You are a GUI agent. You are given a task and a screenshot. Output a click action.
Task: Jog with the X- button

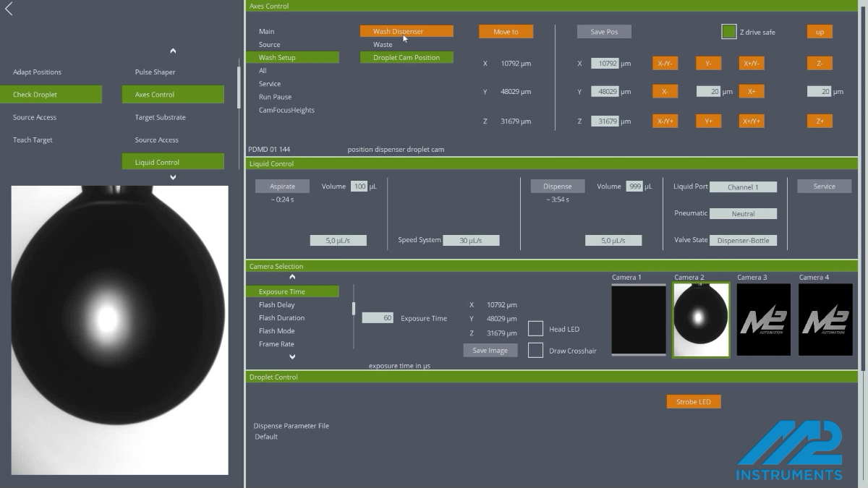pos(665,92)
